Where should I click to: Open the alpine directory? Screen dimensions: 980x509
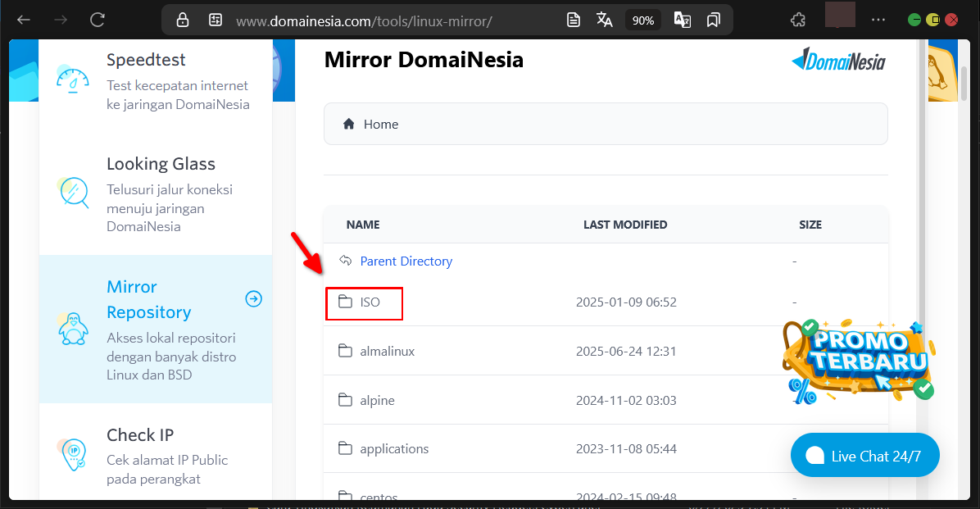(x=378, y=401)
